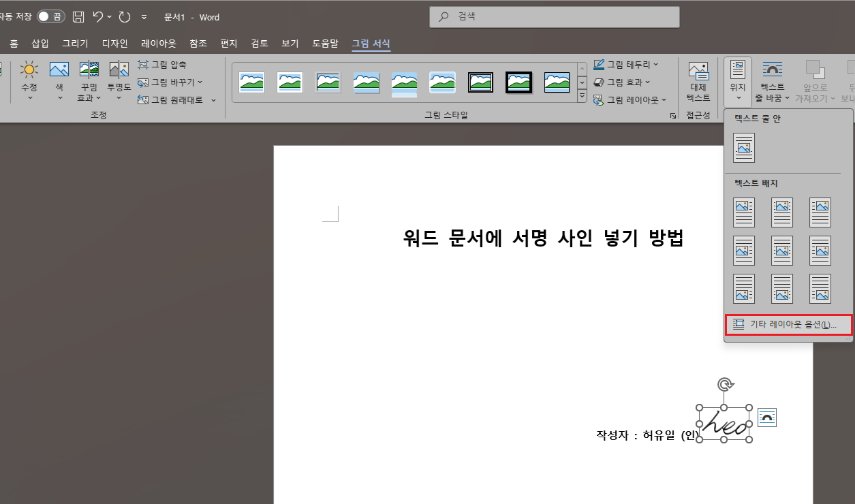
Task: Open the 검토 ribbon tab
Action: coord(258,42)
